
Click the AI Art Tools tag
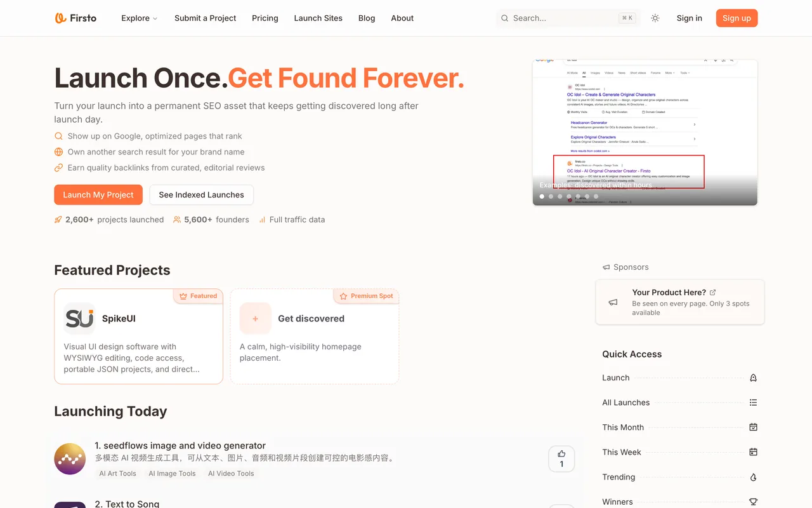pyautogui.click(x=117, y=473)
